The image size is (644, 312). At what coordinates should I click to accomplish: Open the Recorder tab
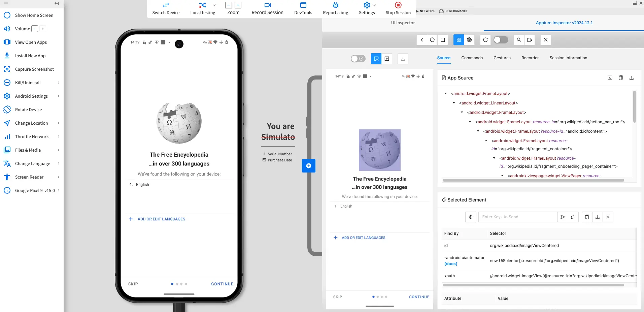point(530,58)
